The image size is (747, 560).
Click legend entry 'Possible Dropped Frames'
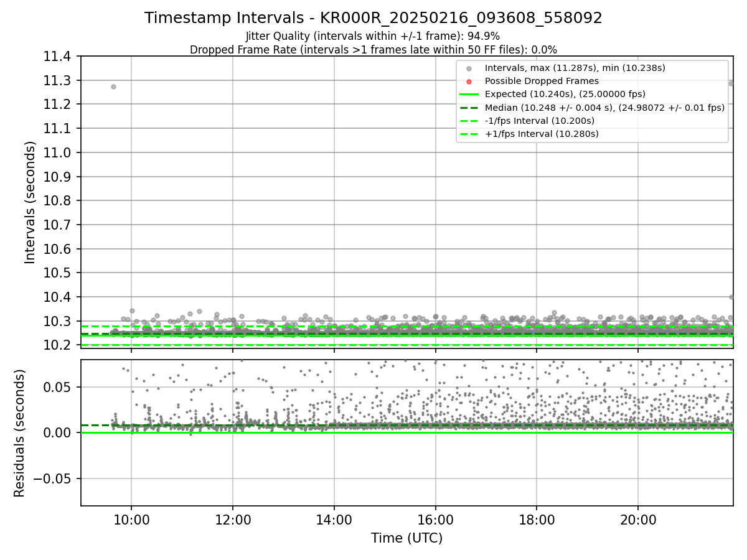click(x=542, y=81)
